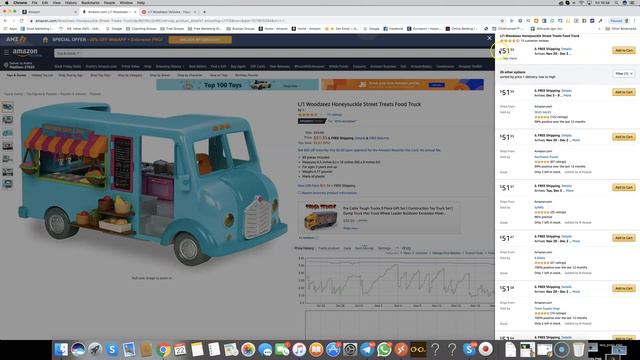Open the Filter dropdown in offers panel
Screen dimensions: 640x360
[624, 73]
